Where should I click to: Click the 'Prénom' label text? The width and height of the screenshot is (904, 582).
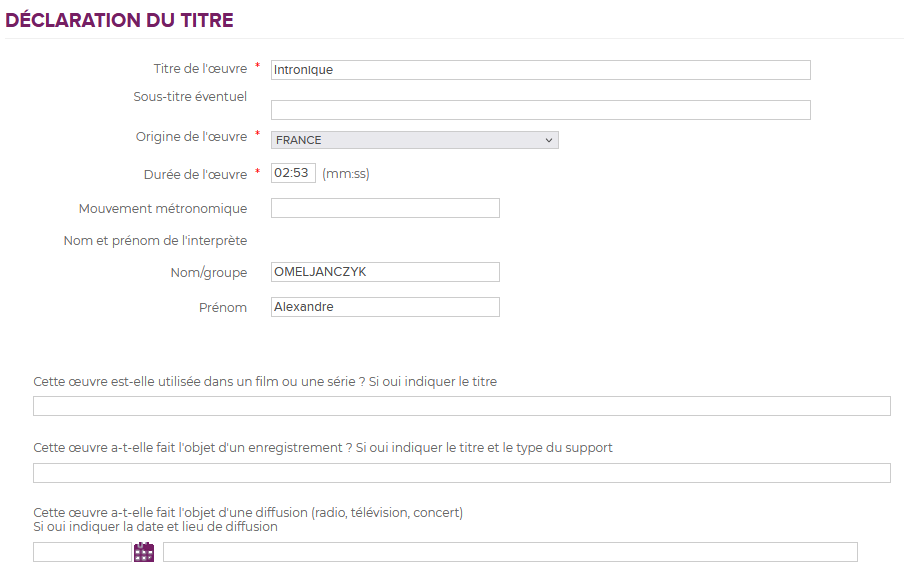pos(223,307)
